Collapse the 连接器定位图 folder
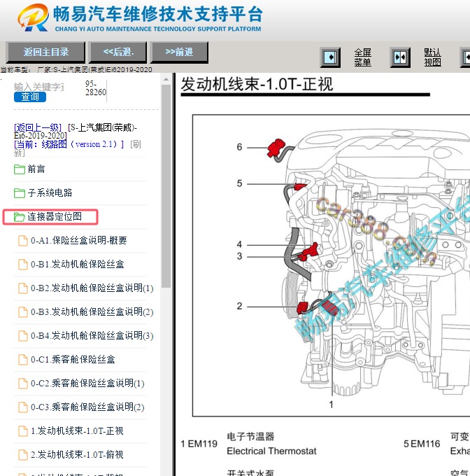Screen dimensions: 470x476 [x=55, y=217]
